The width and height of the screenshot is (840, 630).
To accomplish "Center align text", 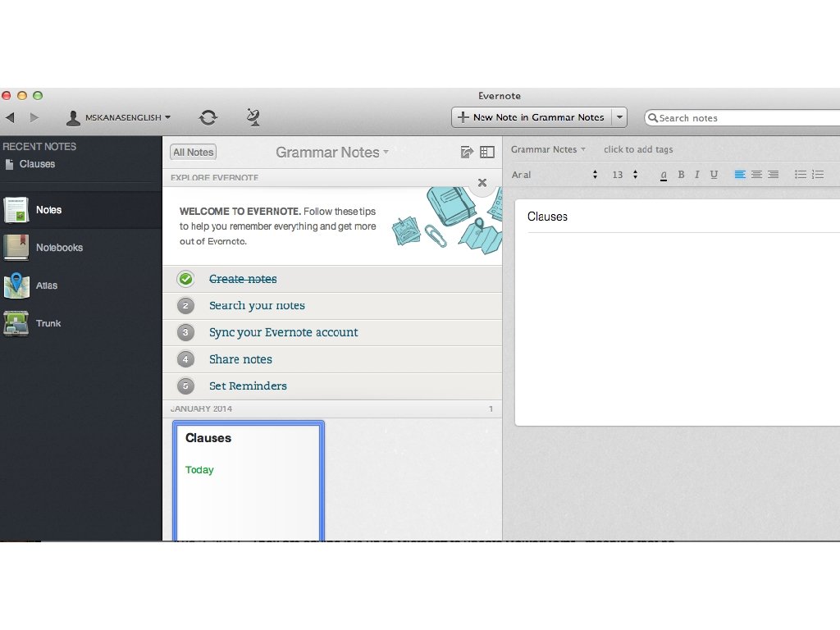I will coord(756,175).
